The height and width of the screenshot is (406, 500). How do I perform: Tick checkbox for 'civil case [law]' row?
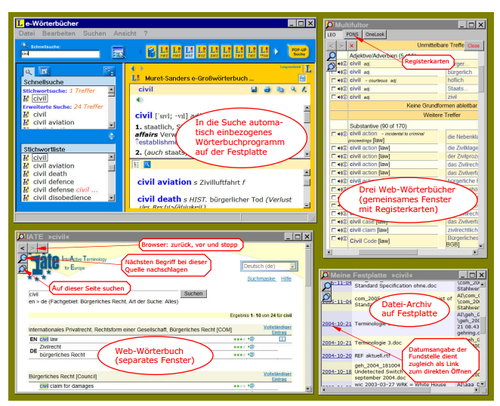[333, 222]
